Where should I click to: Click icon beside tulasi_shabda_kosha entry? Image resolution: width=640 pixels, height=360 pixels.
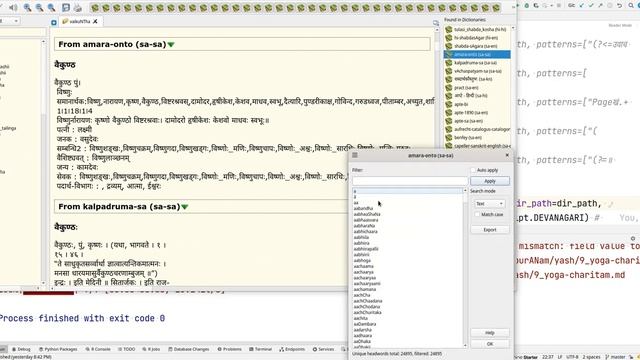[x=449, y=29]
